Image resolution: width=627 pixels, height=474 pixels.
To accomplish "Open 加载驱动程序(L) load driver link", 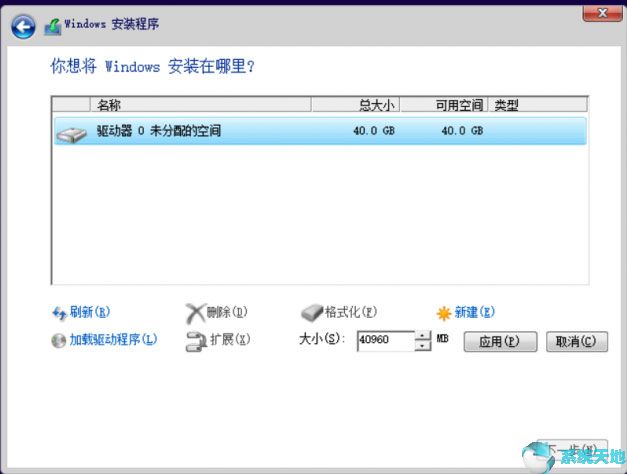I will pos(114,340).
